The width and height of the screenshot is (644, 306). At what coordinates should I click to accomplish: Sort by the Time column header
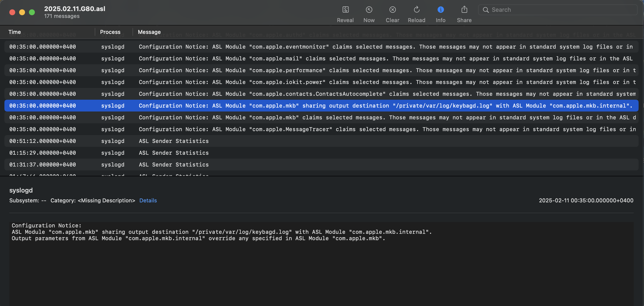pyautogui.click(x=14, y=32)
